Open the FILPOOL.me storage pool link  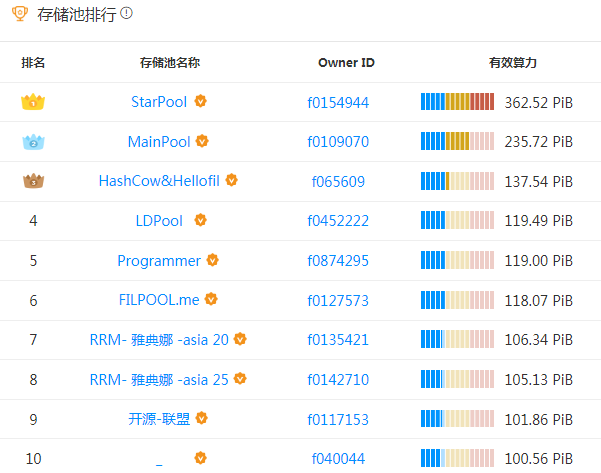coord(159,300)
